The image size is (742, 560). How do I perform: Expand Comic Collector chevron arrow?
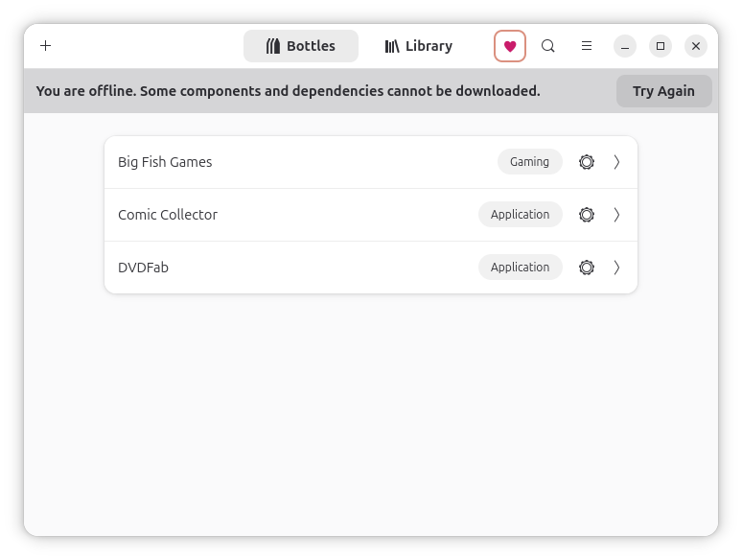click(x=616, y=215)
